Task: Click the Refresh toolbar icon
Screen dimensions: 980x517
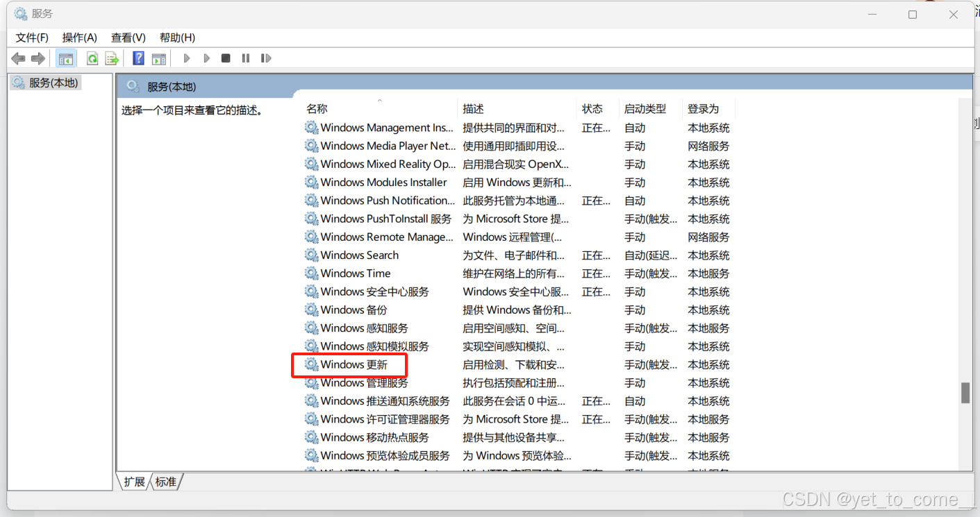Action: pyautogui.click(x=92, y=58)
